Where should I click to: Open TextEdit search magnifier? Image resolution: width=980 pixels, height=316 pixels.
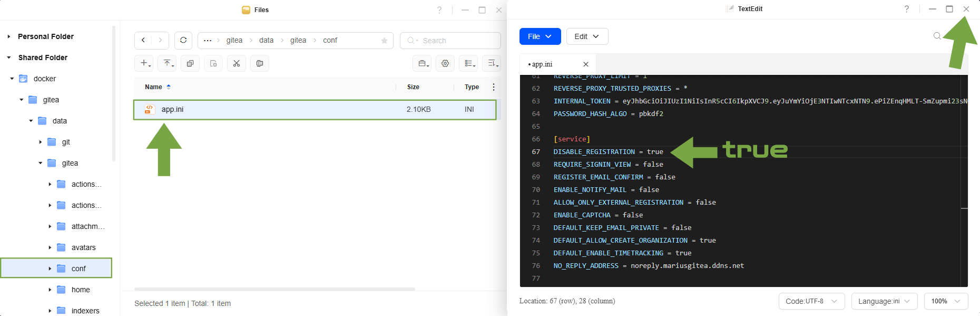click(x=937, y=36)
